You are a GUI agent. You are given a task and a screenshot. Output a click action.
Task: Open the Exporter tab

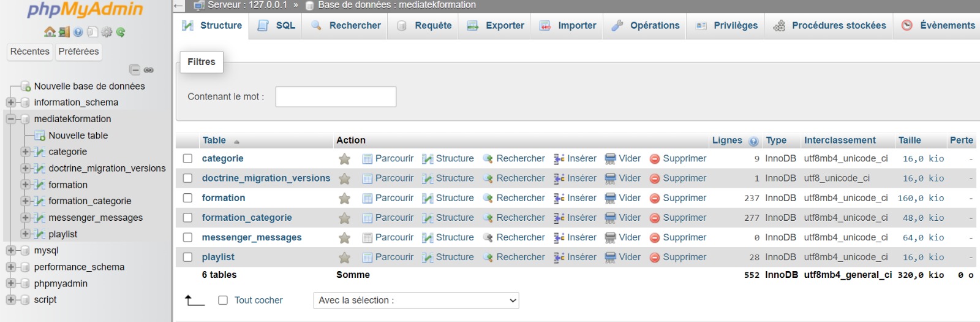(496, 26)
